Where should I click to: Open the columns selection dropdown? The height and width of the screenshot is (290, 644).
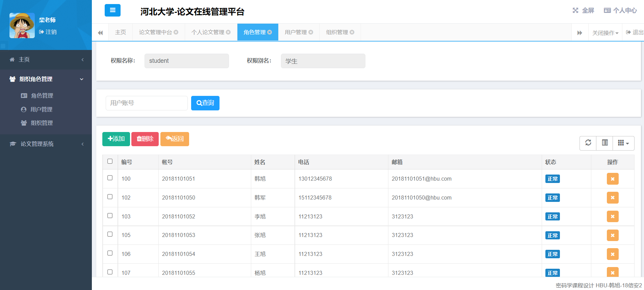pos(623,143)
